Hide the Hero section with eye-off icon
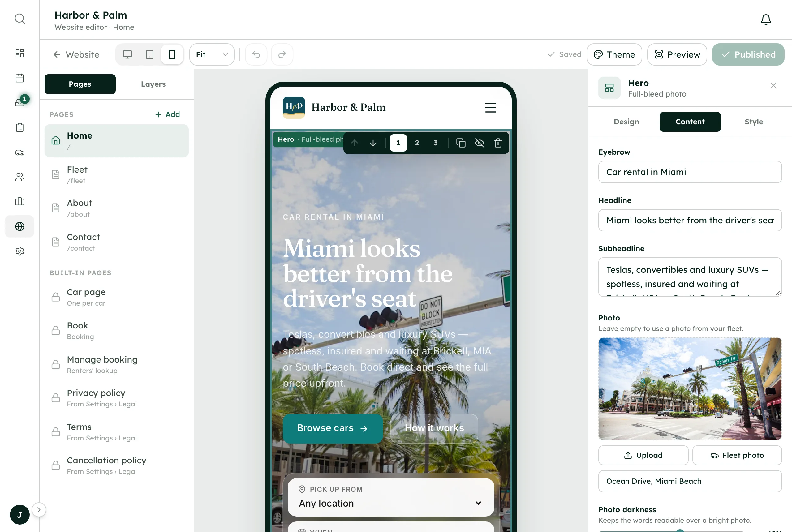Viewport: 792px width, 532px height. tap(479, 143)
